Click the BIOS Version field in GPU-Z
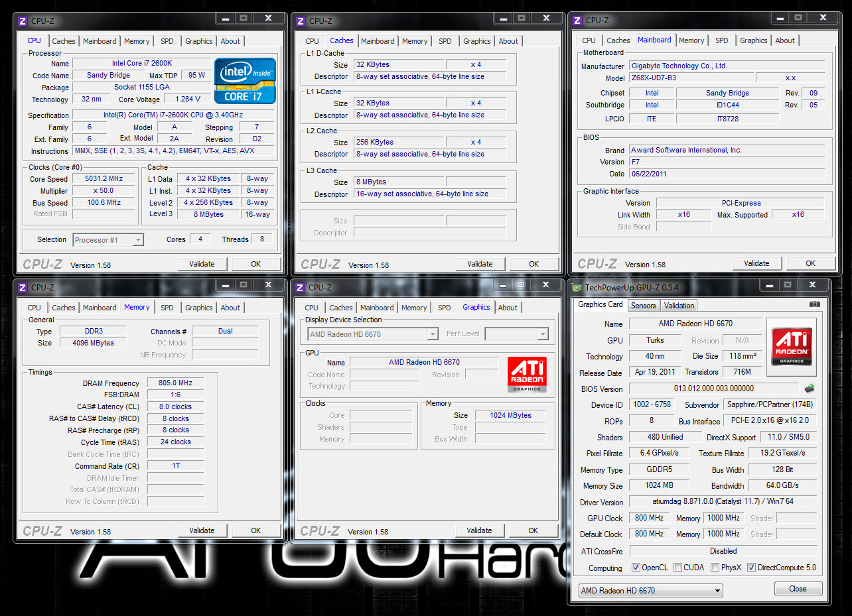The image size is (852, 616). (714, 389)
